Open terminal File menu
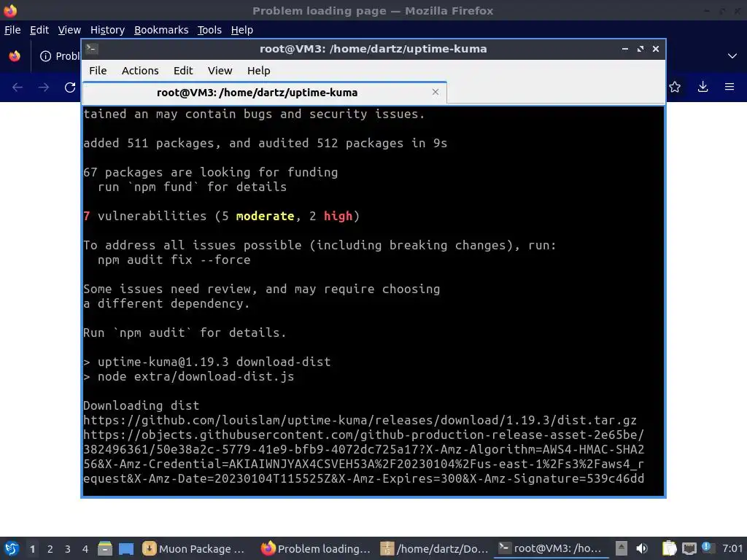This screenshot has height=560, width=747. tap(98, 71)
